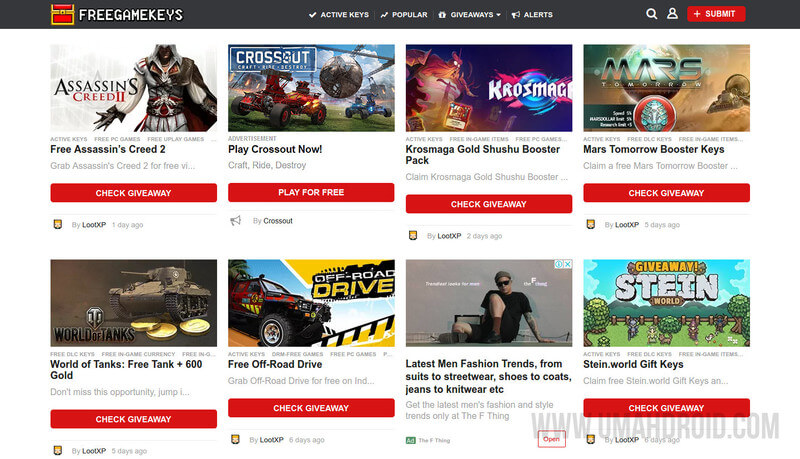Open the Off-Road Drive thumbnail
The width and height of the screenshot is (800, 459).
coord(311,303)
